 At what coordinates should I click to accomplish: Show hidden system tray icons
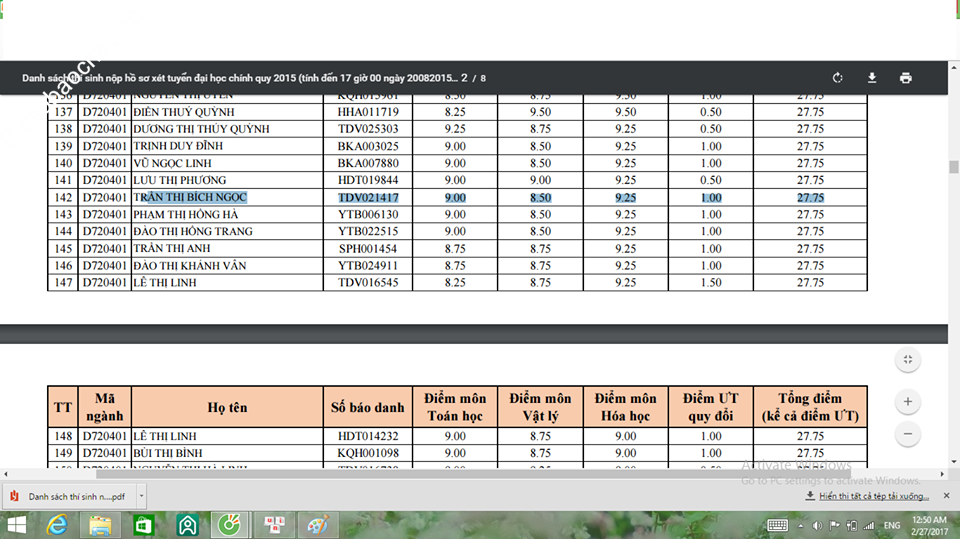click(x=801, y=525)
